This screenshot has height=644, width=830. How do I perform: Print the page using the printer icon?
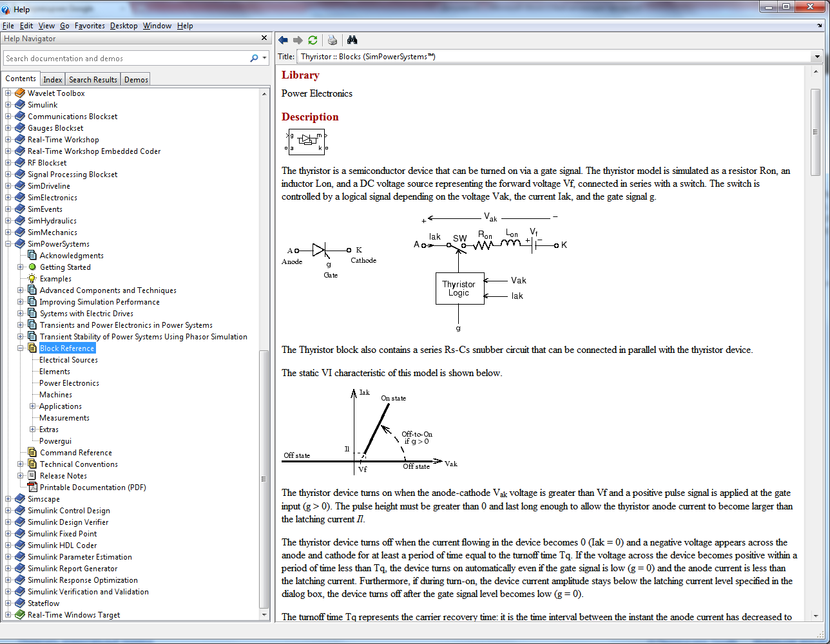[x=333, y=40]
